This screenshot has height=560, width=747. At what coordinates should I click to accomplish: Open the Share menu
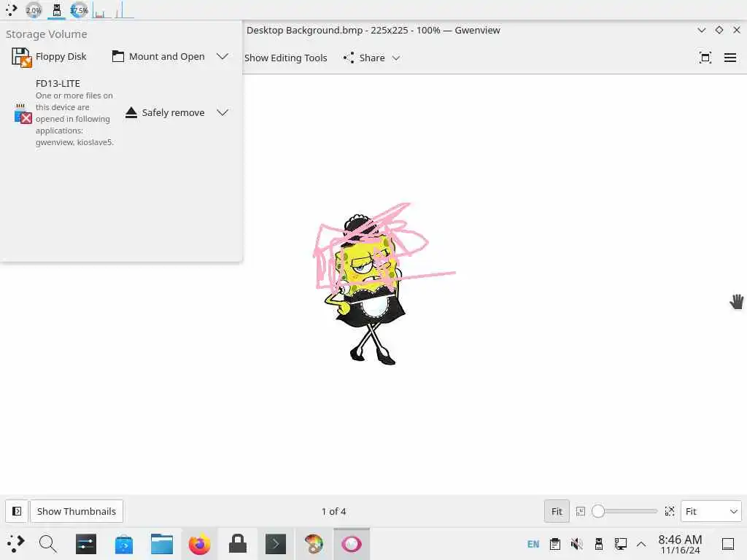[371, 58]
